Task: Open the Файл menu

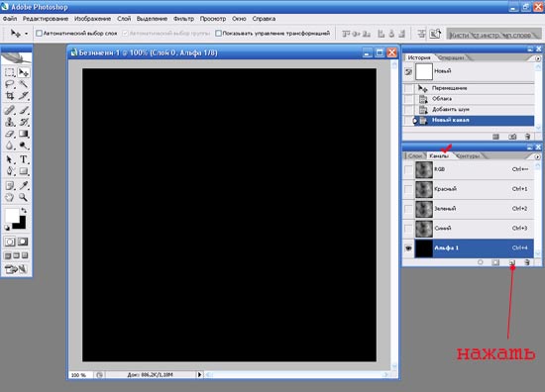Action: pos(10,19)
